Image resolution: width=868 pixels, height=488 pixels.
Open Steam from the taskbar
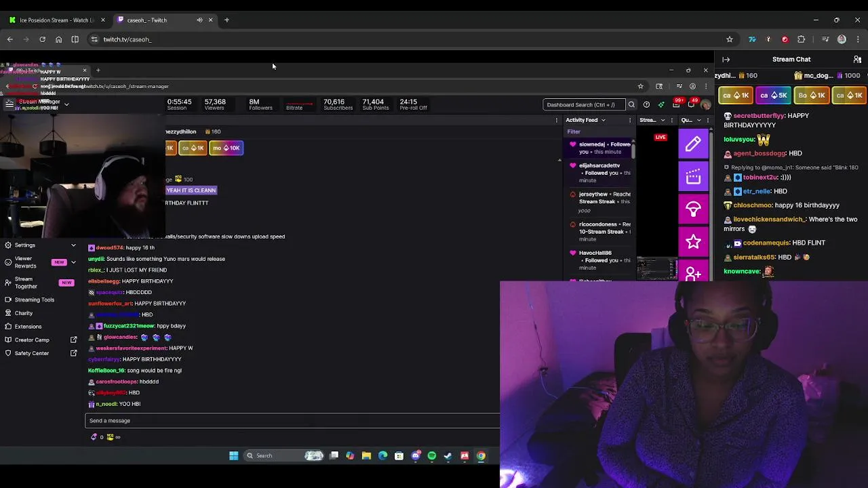448,455
